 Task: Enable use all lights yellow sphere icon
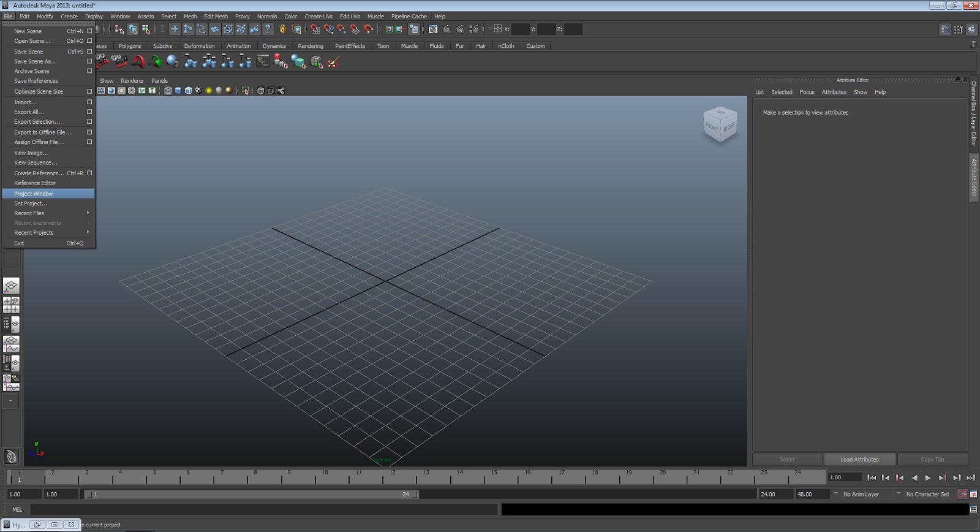pos(208,91)
